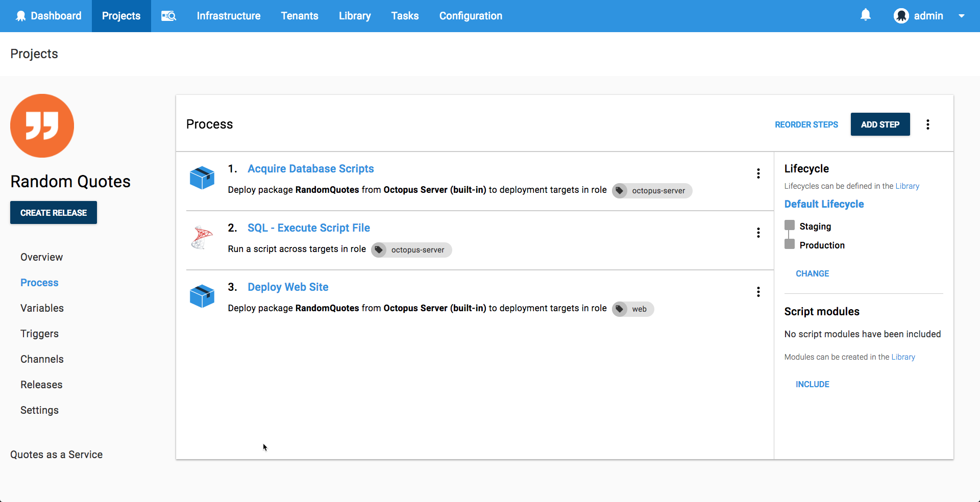Click the SQL Server icon on step 2

click(202, 237)
